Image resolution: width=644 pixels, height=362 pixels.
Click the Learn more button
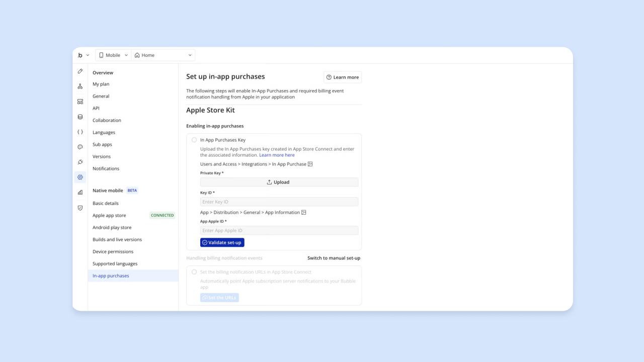(x=343, y=77)
